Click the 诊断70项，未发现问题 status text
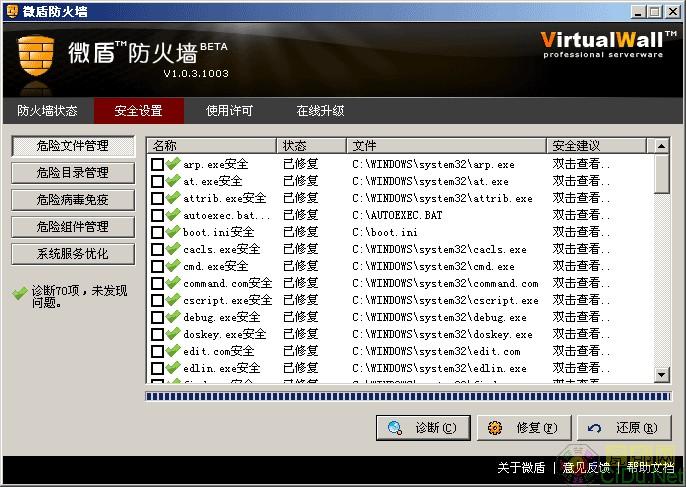 click(x=79, y=296)
